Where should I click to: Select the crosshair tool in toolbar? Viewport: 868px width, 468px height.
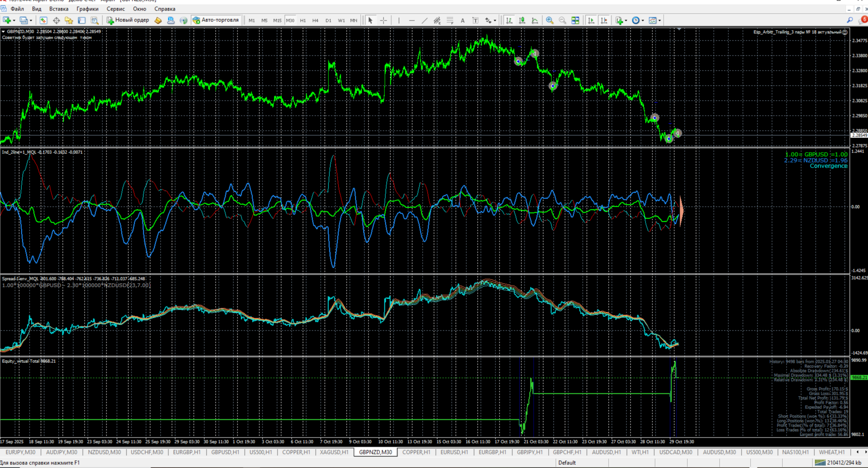click(384, 20)
